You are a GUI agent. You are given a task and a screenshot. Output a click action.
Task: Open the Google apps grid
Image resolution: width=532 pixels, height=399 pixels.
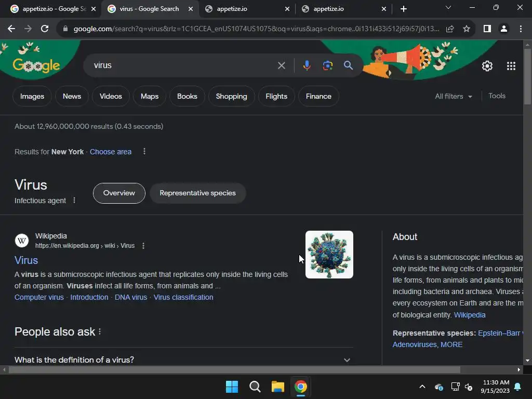click(511, 66)
